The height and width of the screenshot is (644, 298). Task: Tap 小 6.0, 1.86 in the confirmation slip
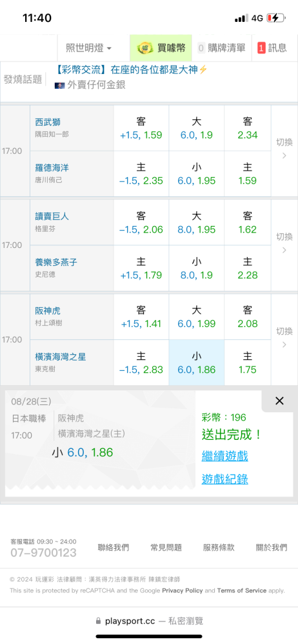point(83,453)
